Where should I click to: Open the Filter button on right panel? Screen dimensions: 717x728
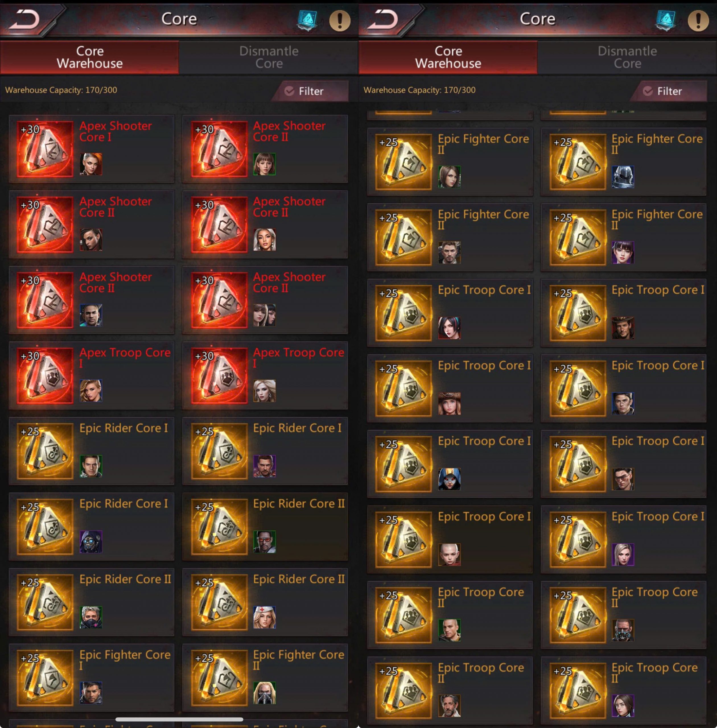click(669, 91)
